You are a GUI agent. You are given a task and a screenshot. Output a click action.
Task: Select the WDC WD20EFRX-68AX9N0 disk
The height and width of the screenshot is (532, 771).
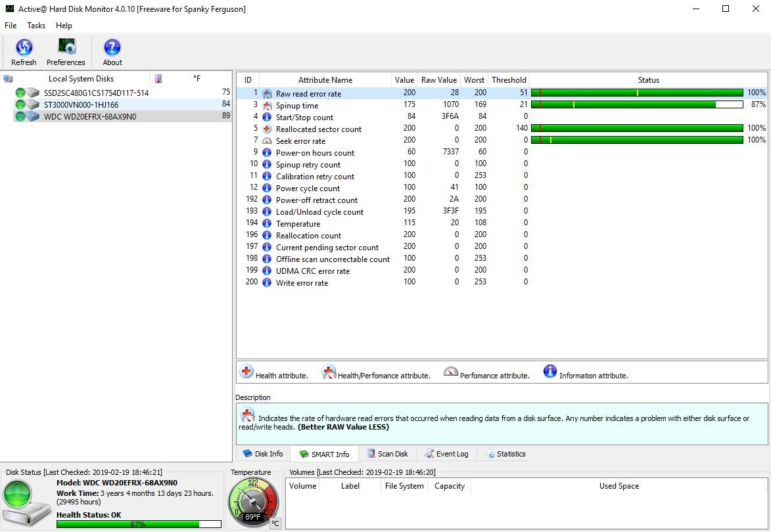tap(90, 116)
